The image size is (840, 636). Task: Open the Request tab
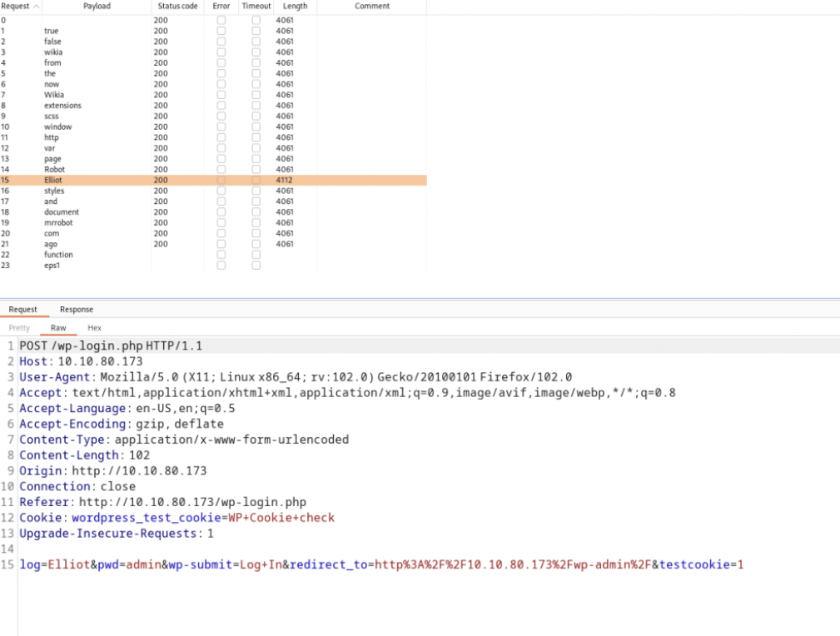(23, 310)
